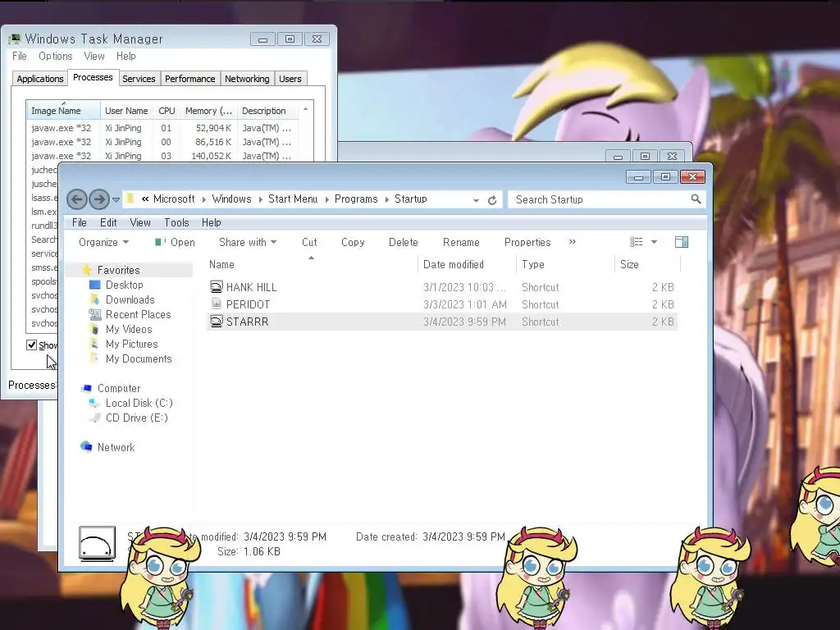Open Task Manager File menu
This screenshot has height=630, width=840.
20,56
